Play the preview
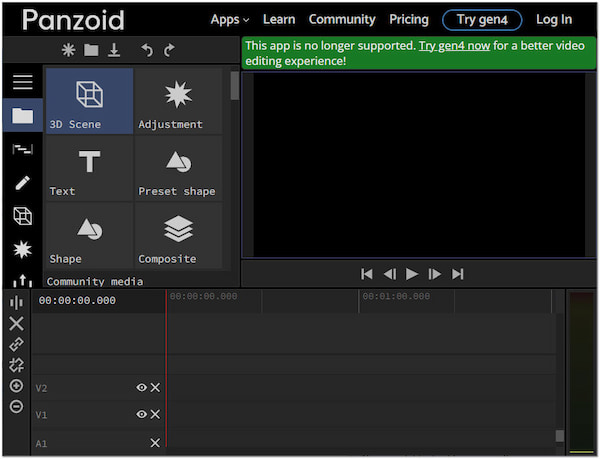The height and width of the screenshot is (459, 600). click(412, 274)
